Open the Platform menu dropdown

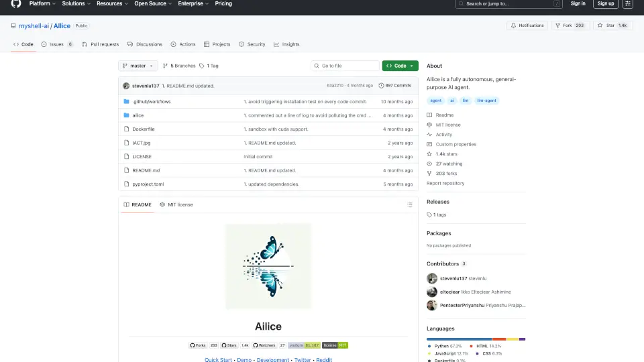[x=42, y=3]
